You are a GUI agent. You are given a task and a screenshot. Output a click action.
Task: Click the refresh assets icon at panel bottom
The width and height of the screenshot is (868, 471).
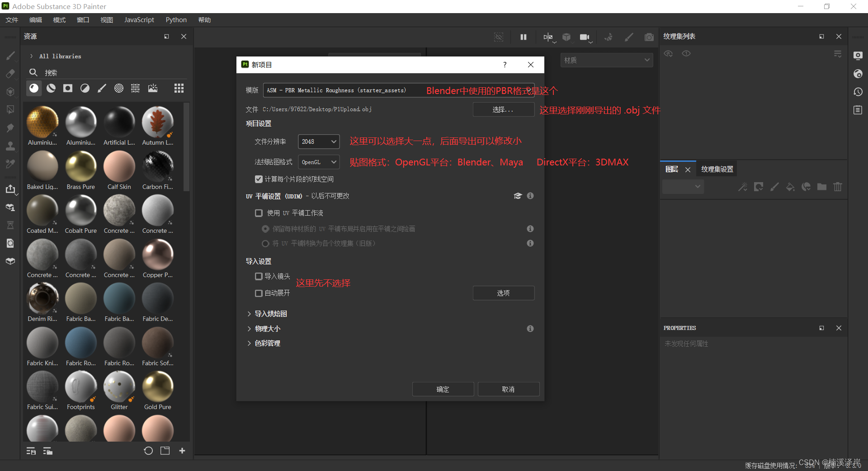tap(148, 451)
